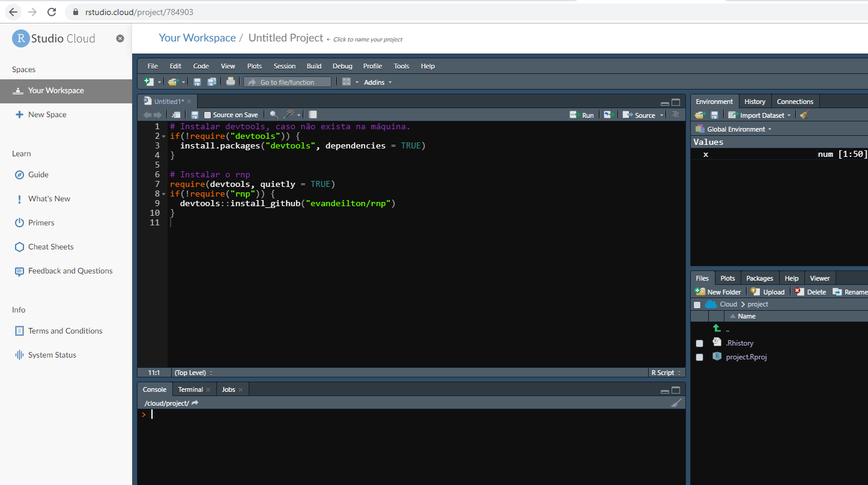Open the Debug menu
This screenshot has height=485, width=868.
(x=342, y=66)
